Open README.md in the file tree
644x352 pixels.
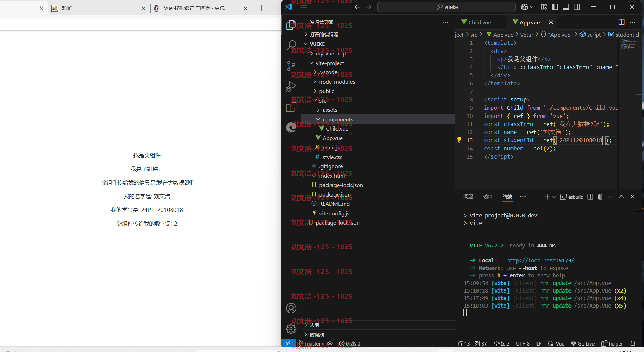pyautogui.click(x=377, y=204)
